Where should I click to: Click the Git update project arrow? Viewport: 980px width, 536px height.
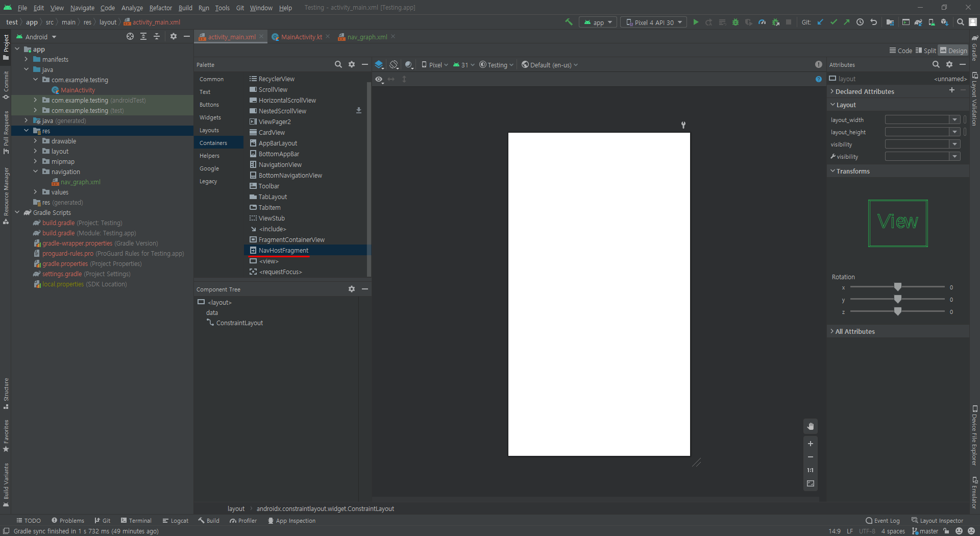(820, 22)
